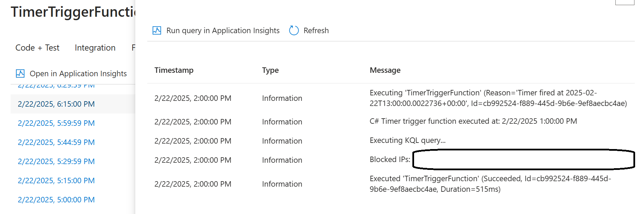
Task: Switch to the Code + Test tab
Action: pyautogui.click(x=37, y=48)
